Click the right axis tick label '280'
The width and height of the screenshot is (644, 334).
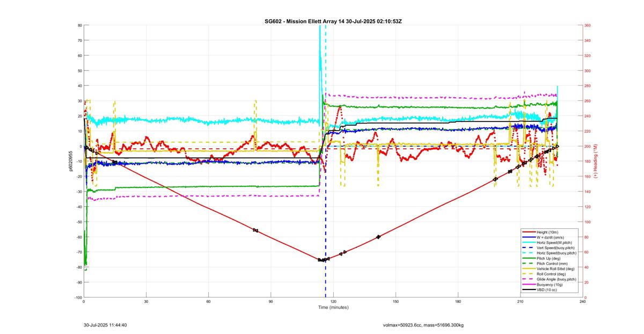(588, 86)
